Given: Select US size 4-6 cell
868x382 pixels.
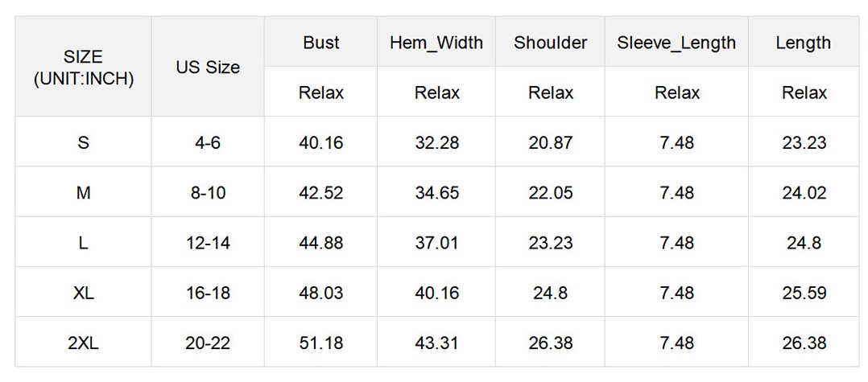Looking at the screenshot, I should pos(208,143).
